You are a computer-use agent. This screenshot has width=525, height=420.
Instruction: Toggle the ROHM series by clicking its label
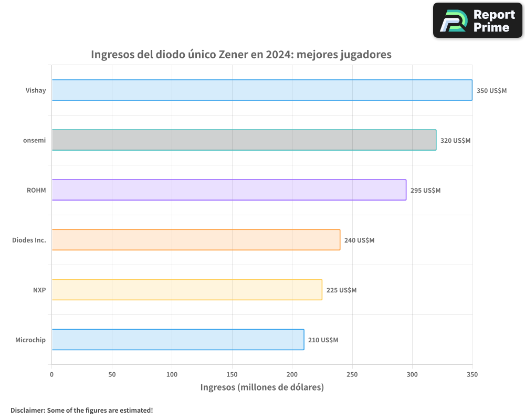tap(36, 190)
